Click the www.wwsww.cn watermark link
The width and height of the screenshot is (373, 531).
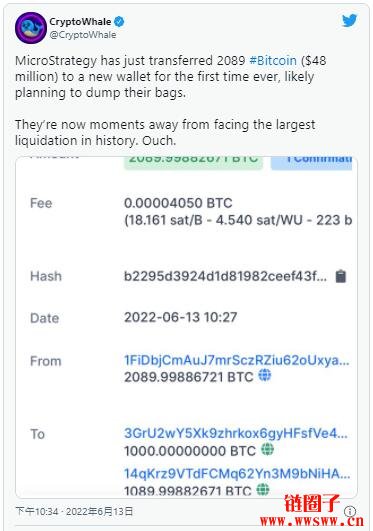tap(311, 521)
